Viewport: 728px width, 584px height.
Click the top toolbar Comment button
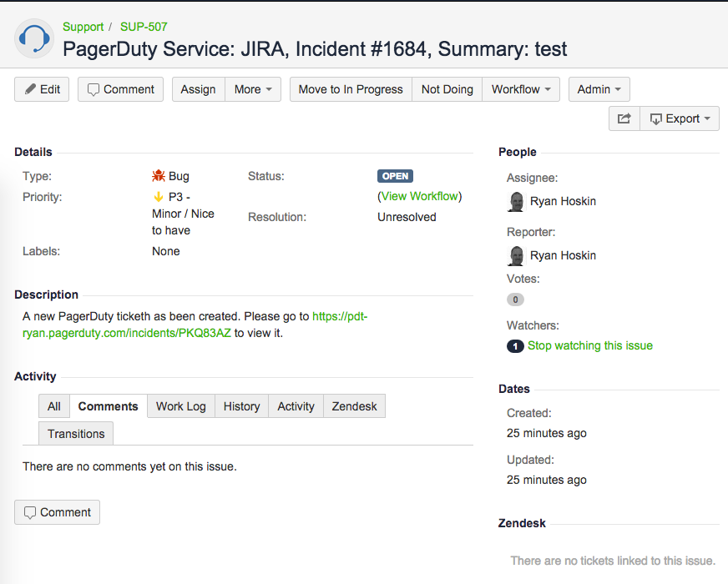[121, 89]
